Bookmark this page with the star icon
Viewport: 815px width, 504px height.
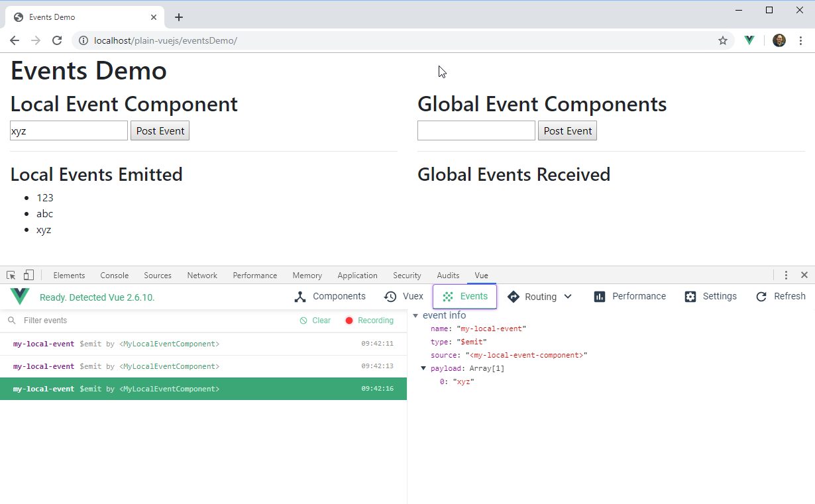click(x=723, y=40)
